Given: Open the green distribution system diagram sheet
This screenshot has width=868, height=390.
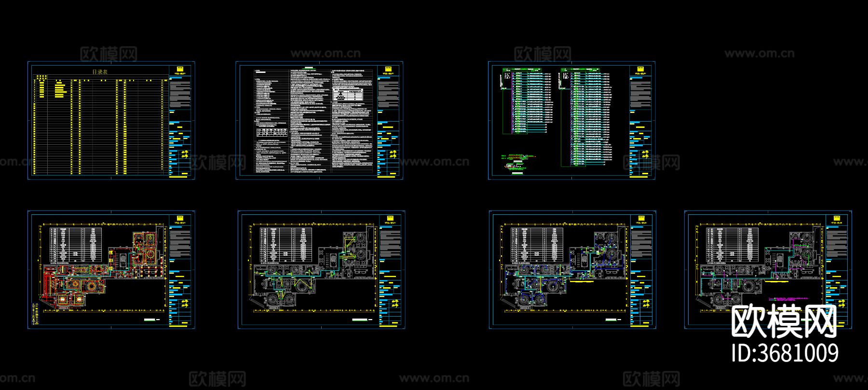Looking at the screenshot, I should [571, 121].
